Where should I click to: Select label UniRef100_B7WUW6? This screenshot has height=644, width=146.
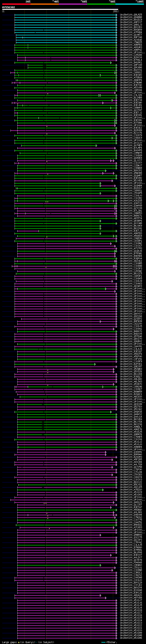(131, 83)
